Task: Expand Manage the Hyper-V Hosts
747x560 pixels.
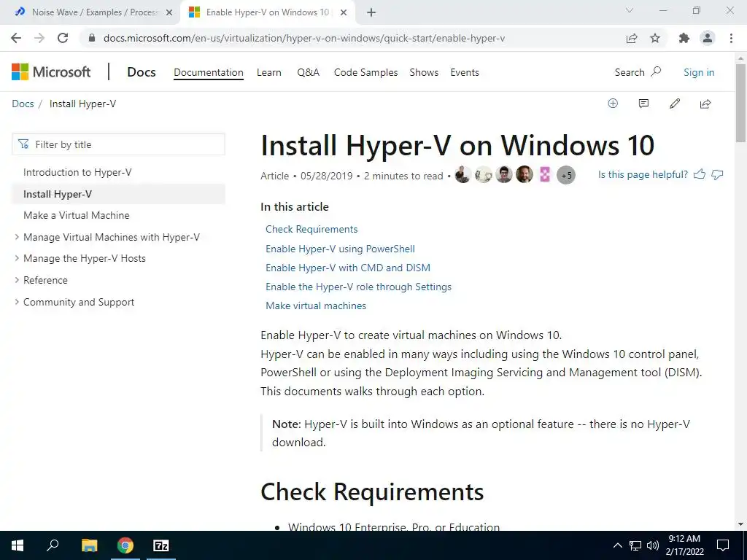Action: coord(17,258)
